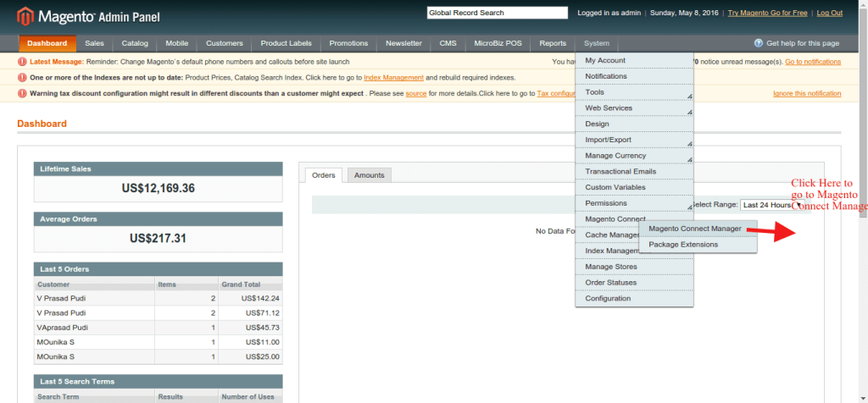
Task: Click the VAprasad Pudi order row
Action: click(159, 328)
